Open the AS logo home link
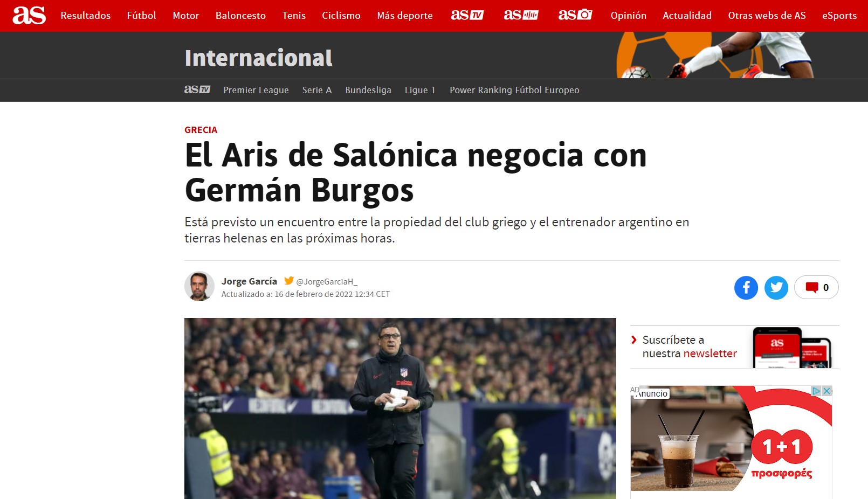The width and height of the screenshot is (868, 499). [29, 16]
